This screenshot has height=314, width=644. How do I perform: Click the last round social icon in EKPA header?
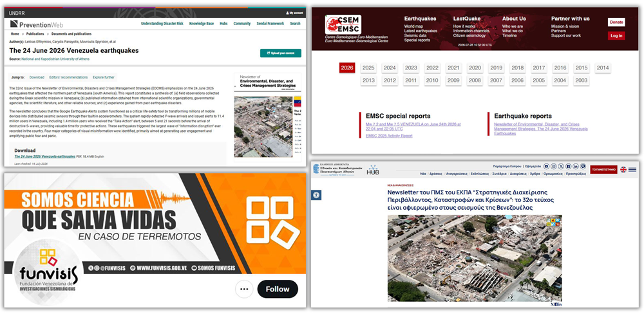click(x=582, y=166)
